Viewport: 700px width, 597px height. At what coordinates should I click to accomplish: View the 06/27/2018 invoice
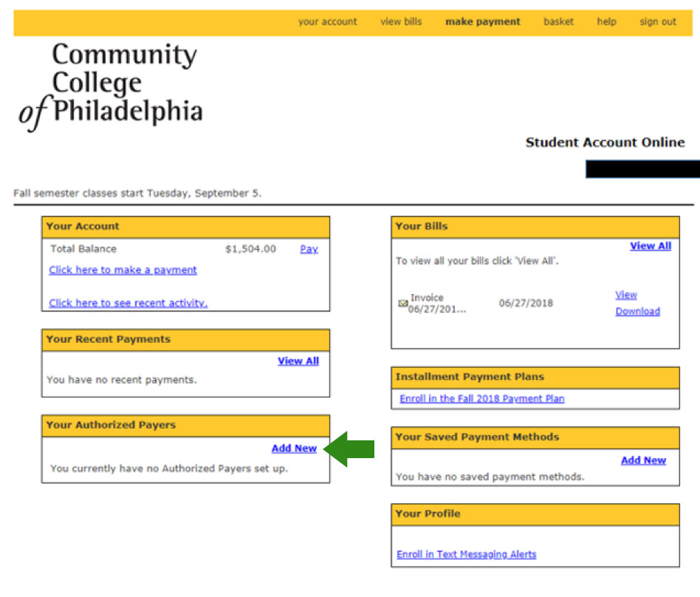(626, 295)
